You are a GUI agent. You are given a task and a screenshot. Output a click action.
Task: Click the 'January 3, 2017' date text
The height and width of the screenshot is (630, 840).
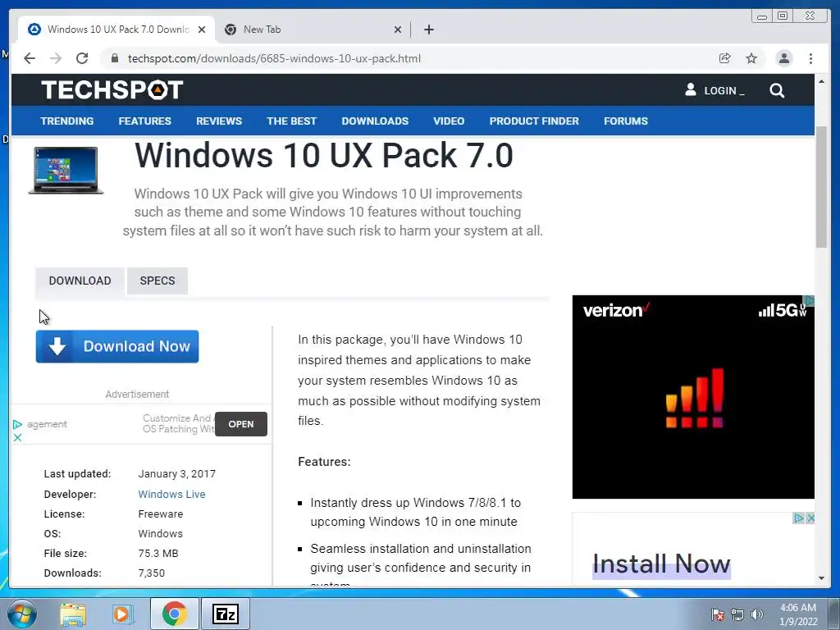tap(177, 473)
